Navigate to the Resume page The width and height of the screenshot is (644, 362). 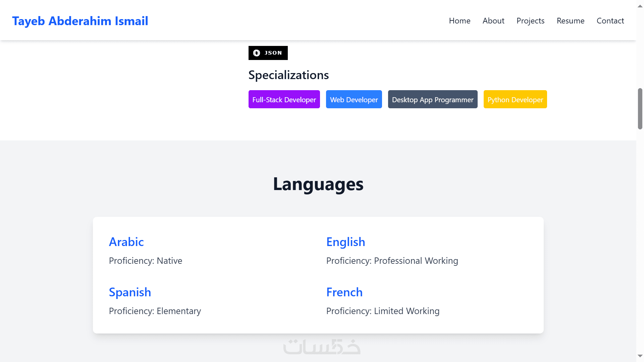point(571,21)
